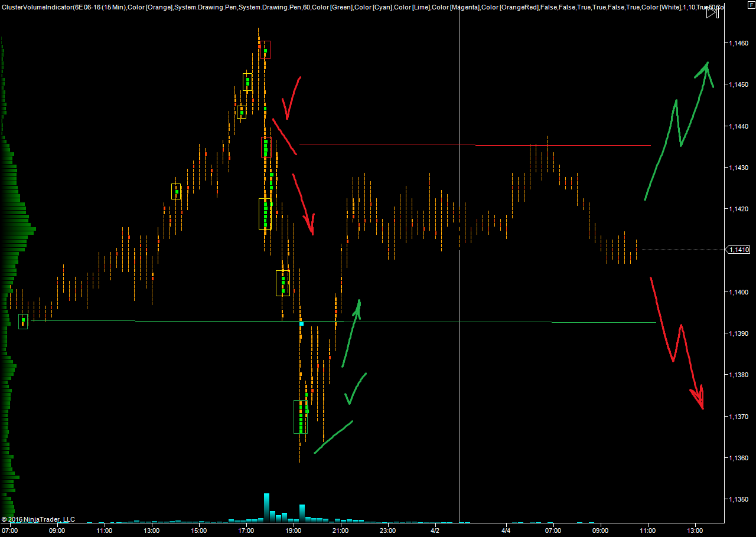Click the 19:00 time axis label

[294, 531]
